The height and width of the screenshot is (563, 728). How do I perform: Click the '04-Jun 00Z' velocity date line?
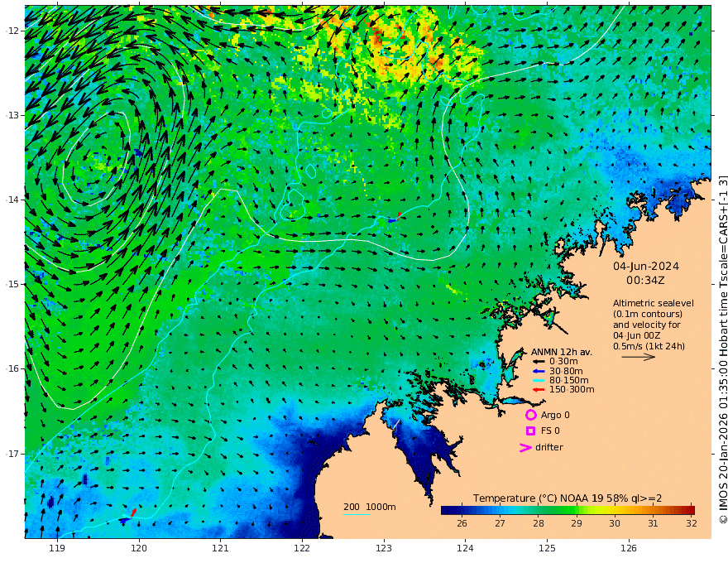tap(636, 336)
